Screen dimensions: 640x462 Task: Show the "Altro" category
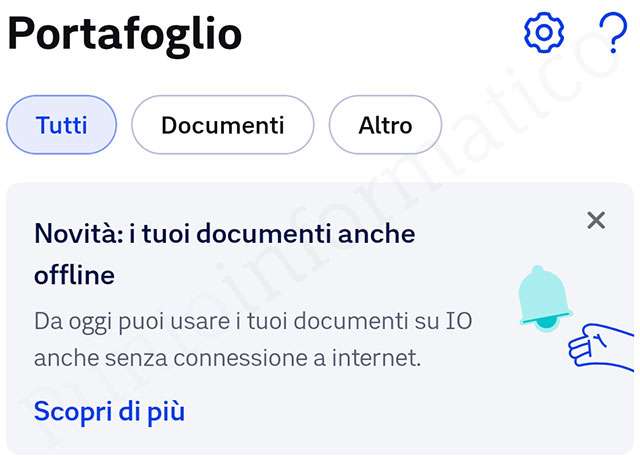(x=385, y=125)
